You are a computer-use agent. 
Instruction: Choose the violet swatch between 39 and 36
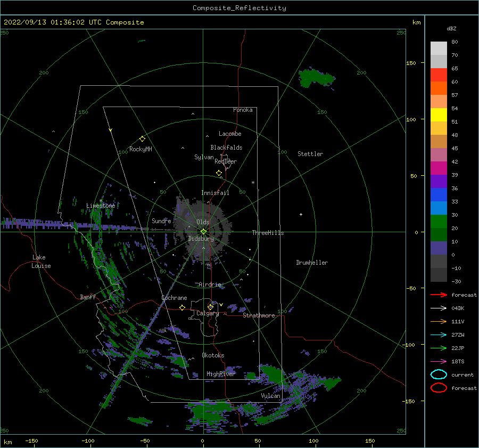(439, 181)
